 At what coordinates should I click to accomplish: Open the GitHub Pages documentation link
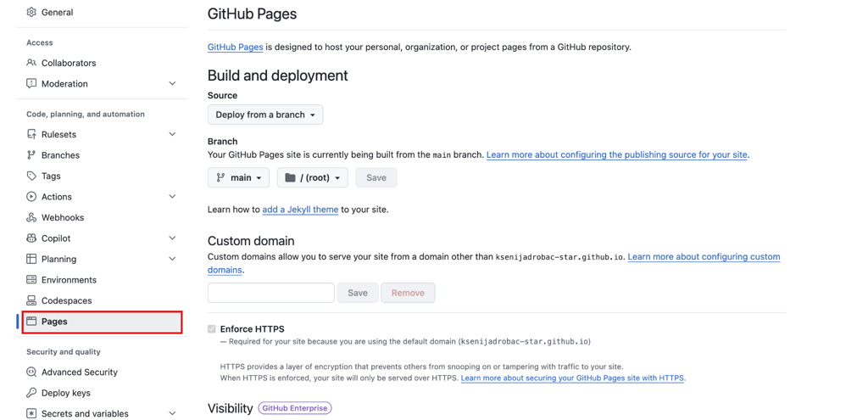tap(236, 48)
